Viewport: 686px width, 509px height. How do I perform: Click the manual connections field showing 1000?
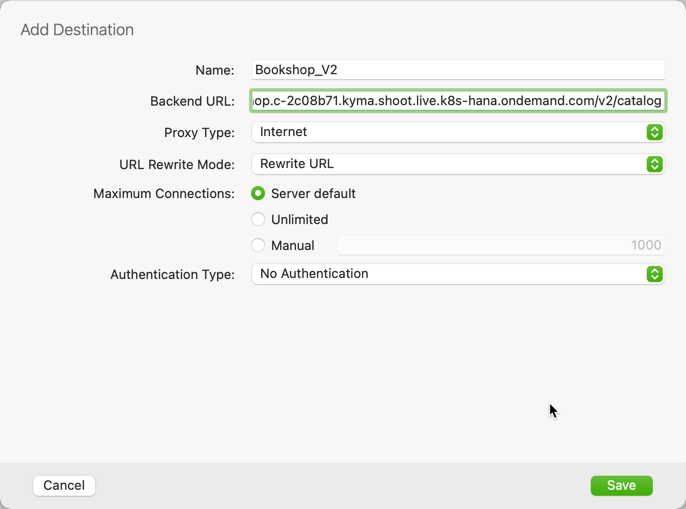click(x=500, y=245)
